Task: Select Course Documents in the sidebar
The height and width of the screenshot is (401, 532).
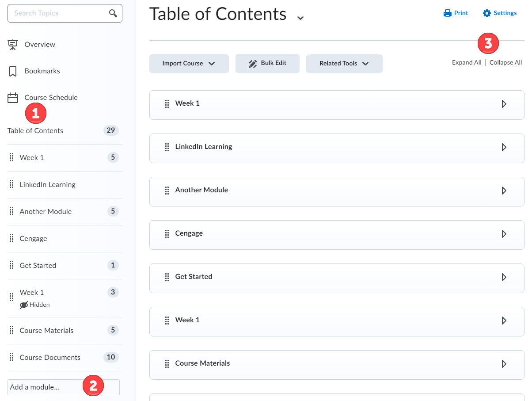Action: click(x=50, y=358)
